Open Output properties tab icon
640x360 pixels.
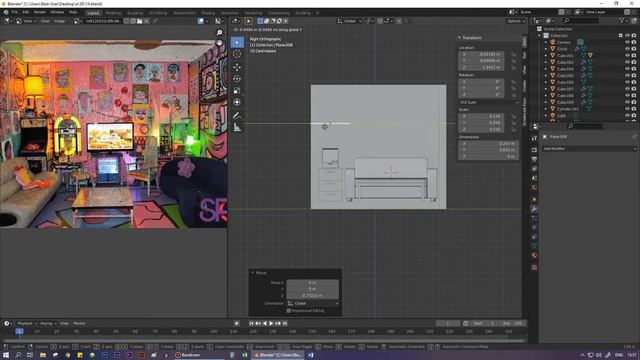[x=534, y=159]
